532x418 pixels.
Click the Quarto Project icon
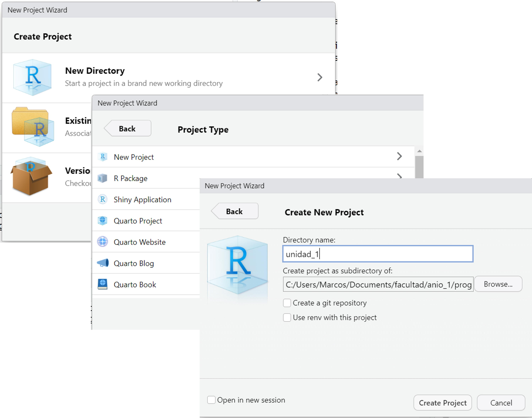pyautogui.click(x=102, y=221)
